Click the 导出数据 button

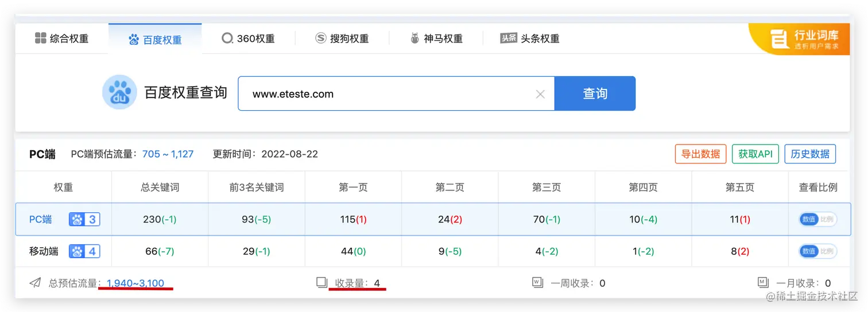(700, 154)
